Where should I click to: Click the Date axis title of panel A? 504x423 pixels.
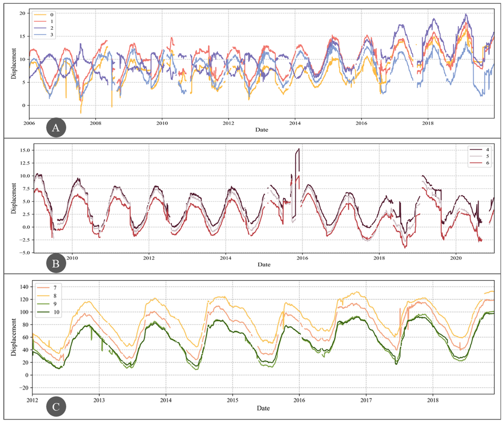pos(262,130)
